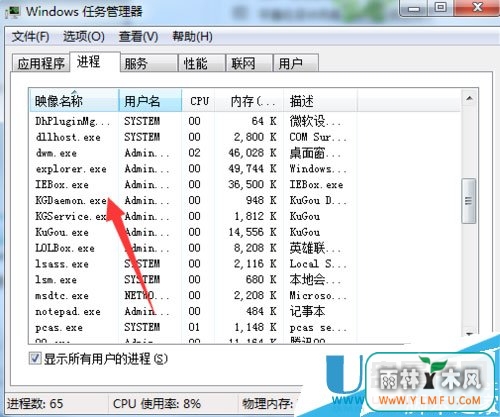Click the CPU 使用率: 8% status entry

pos(157,404)
